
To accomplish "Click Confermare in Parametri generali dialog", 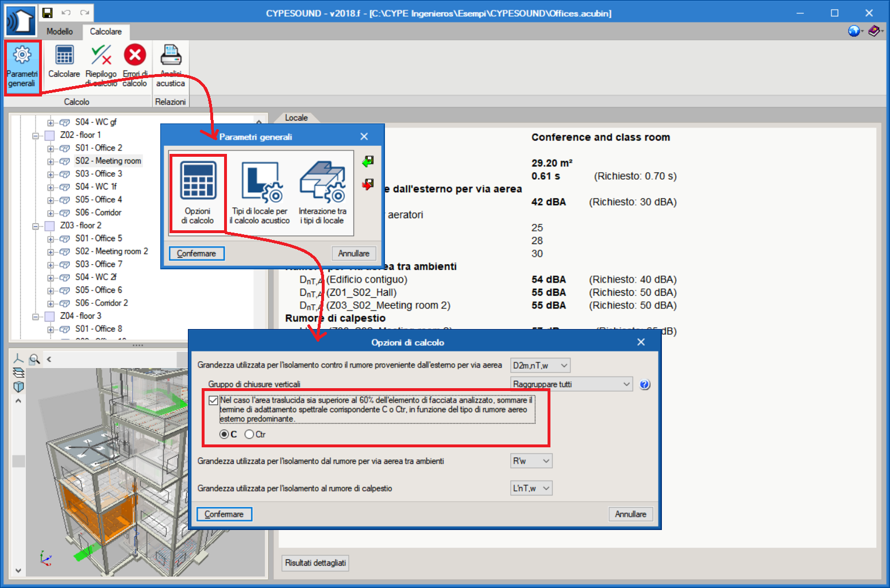I will [x=197, y=254].
